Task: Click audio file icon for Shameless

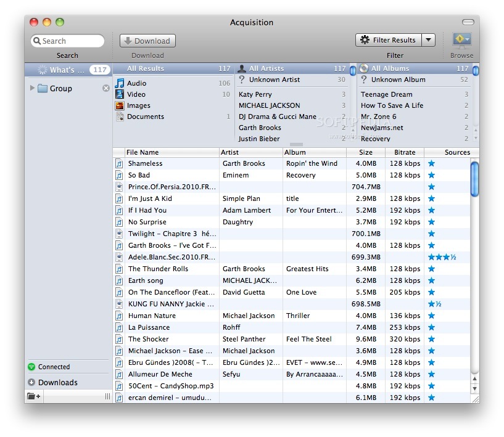Action: click(119, 163)
